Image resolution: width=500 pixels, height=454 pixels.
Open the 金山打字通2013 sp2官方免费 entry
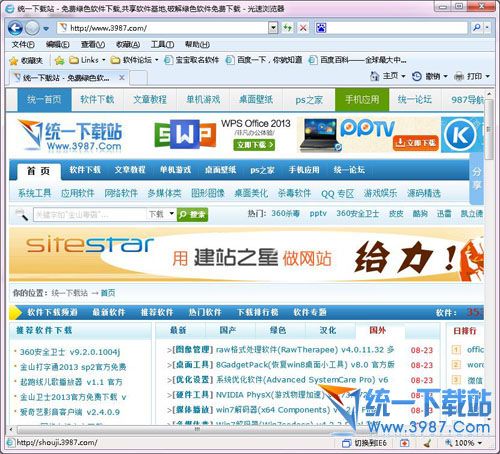click(x=73, y=367)
